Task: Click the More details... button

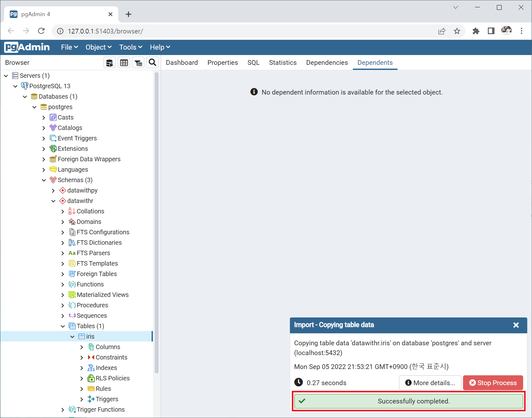Action: coord(430,383)
